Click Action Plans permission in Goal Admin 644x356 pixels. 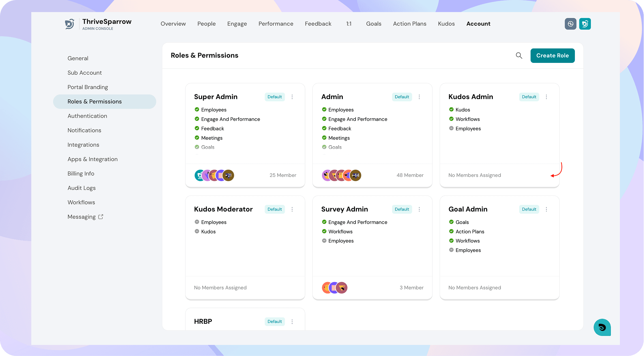pos(470,232)
